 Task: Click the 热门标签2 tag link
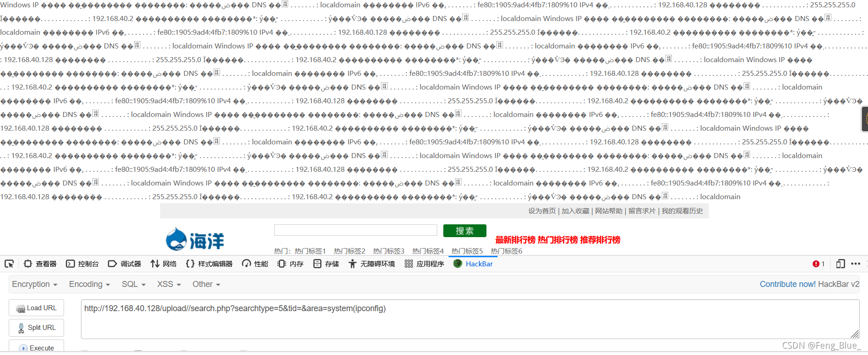349,251
